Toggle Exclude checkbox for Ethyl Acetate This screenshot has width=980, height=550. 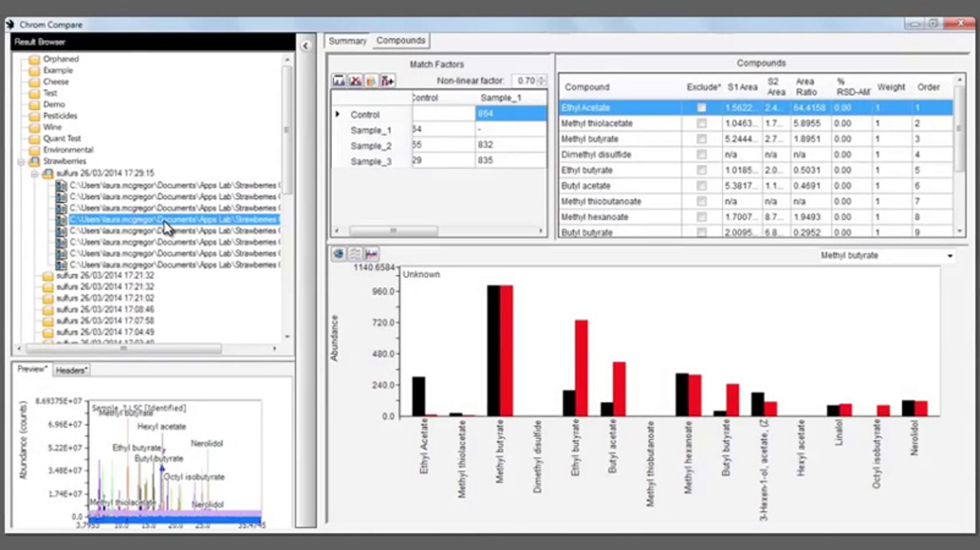tap(702, 108)
